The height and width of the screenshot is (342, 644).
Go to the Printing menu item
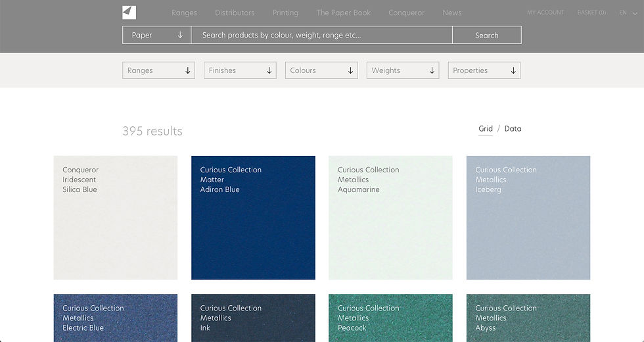click(x=285, y=12)
